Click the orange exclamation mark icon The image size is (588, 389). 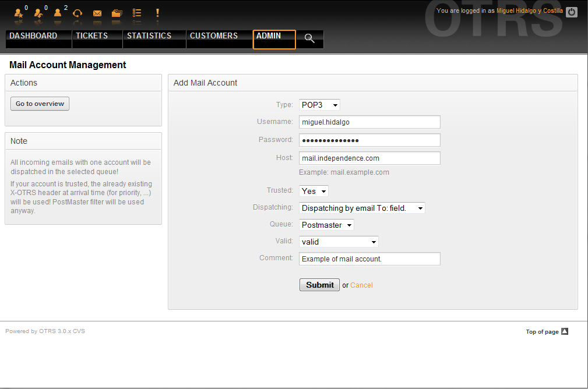pos(157,13)
